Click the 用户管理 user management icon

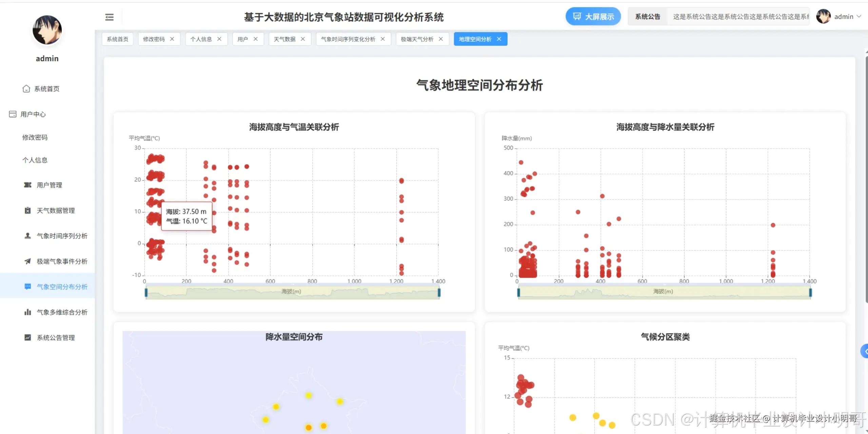coord(28,185)
